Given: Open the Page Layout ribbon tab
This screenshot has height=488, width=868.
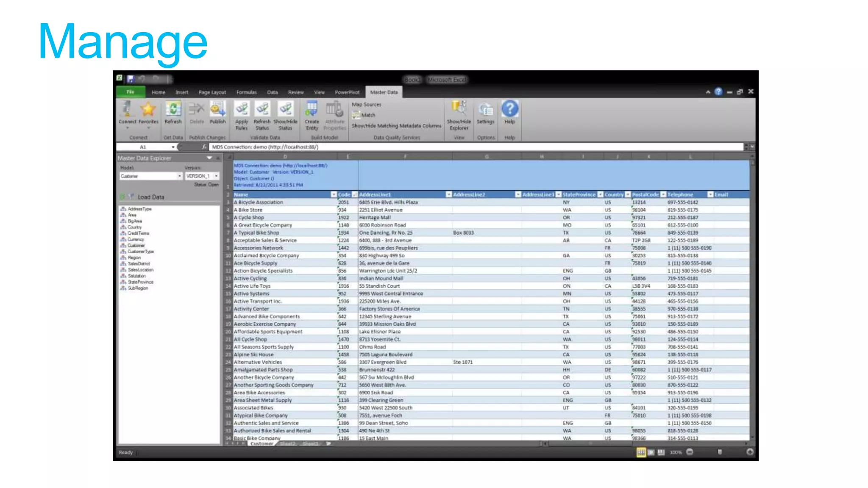Looking at the screenshot, I should tap(212, 92).
